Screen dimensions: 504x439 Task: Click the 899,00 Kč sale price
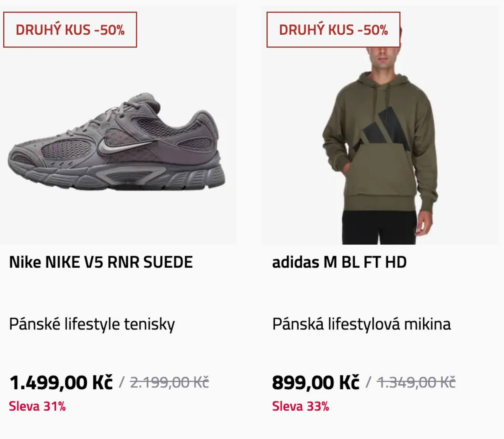pos(316,382)
